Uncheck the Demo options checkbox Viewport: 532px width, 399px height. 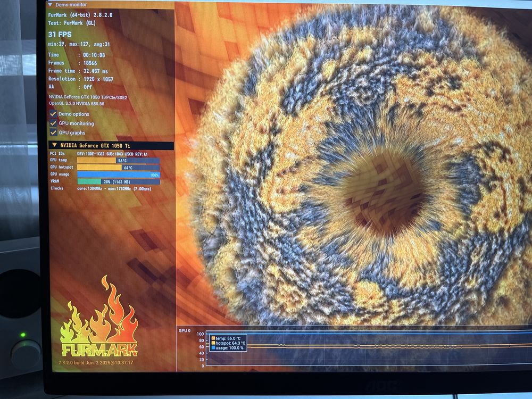pos(53,113)
